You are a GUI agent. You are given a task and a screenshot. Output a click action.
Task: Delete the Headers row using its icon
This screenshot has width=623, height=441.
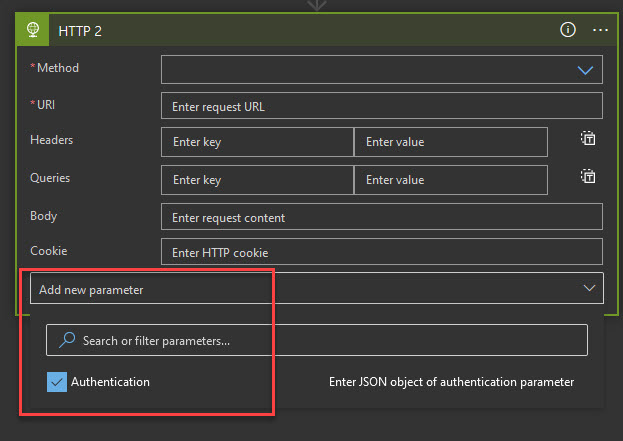[588, 139]
